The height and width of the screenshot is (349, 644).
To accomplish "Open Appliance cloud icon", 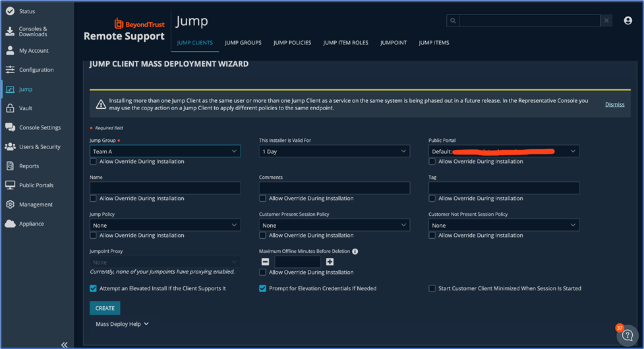I will point(10,224).
